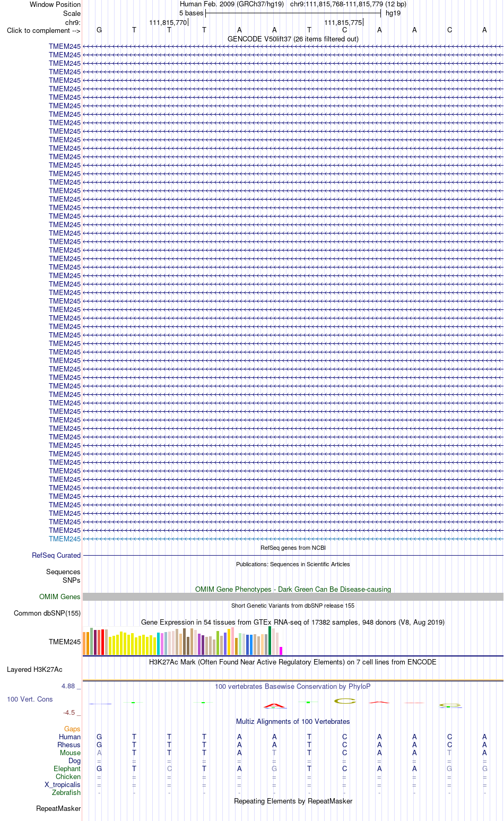504x821 pixels.
Task: Click the gold C logo in PhyloP track
Action: click(x=345, y=701)
